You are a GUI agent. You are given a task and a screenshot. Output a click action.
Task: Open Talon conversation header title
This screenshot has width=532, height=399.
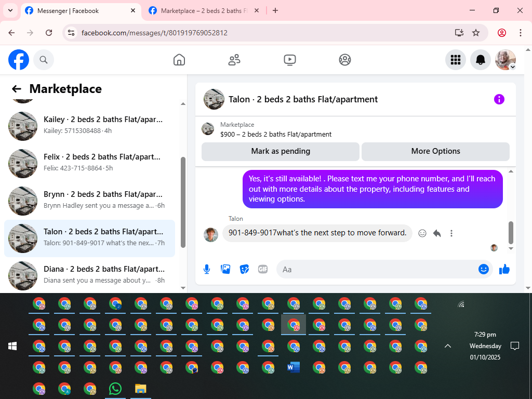[303, 99]
